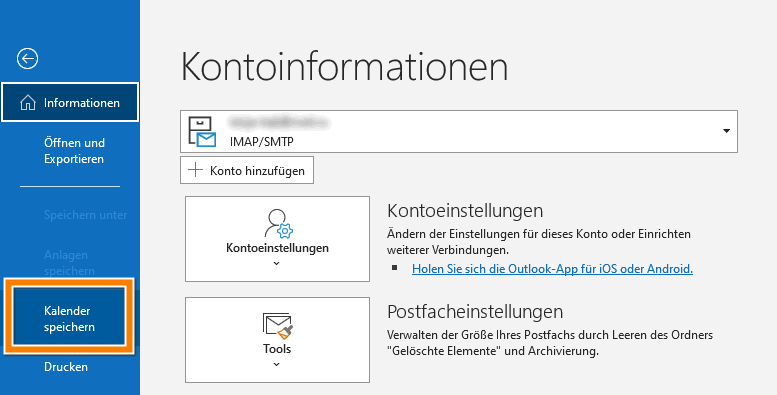
Task: Select Kalender speichern
Action: coord(69,319)
